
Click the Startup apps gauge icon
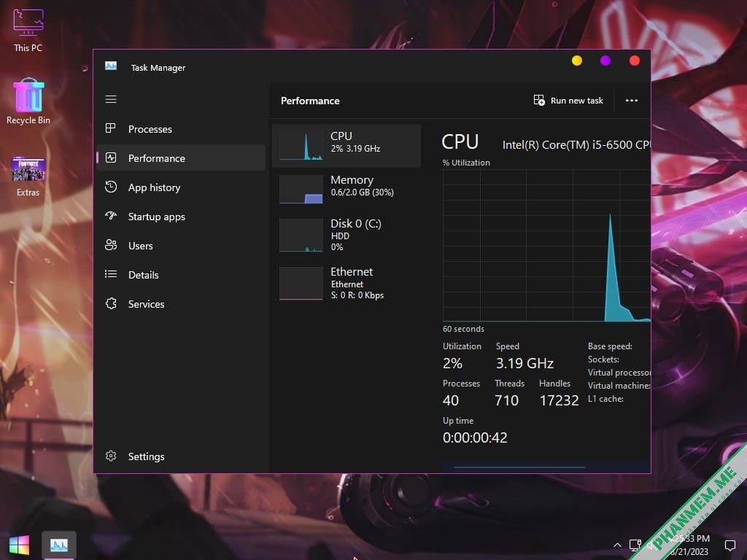click(x=111, y=216)
